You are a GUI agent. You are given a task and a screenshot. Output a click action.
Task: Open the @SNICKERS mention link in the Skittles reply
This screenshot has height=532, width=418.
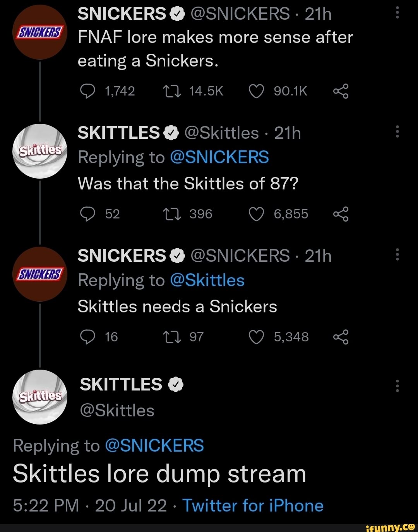point(221,157)
